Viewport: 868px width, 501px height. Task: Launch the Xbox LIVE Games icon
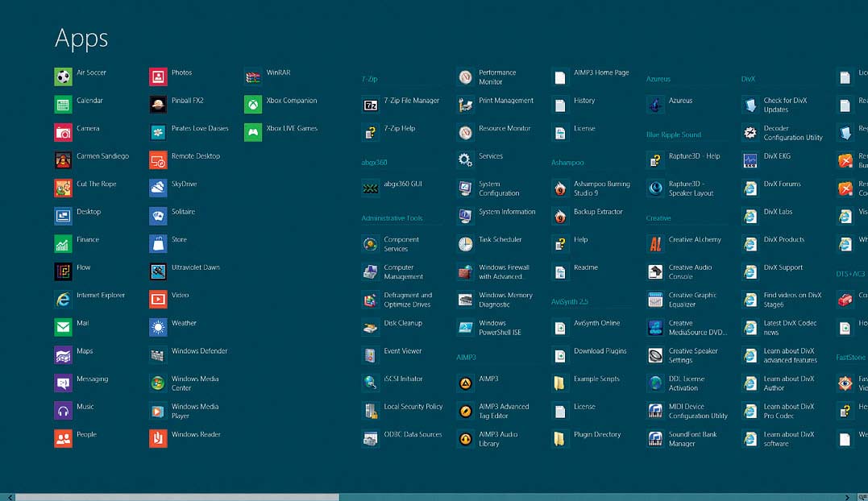click(x=253, y=132)
